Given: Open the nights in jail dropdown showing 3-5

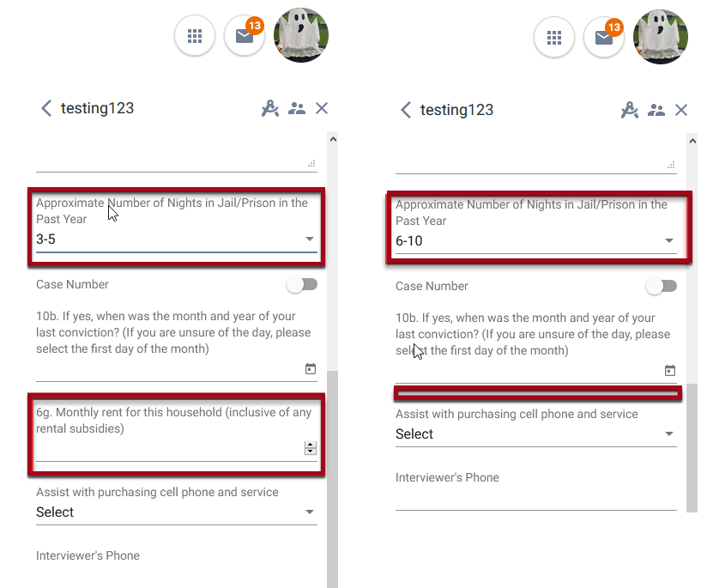Looking at the screenshot, I should point(177,239).
